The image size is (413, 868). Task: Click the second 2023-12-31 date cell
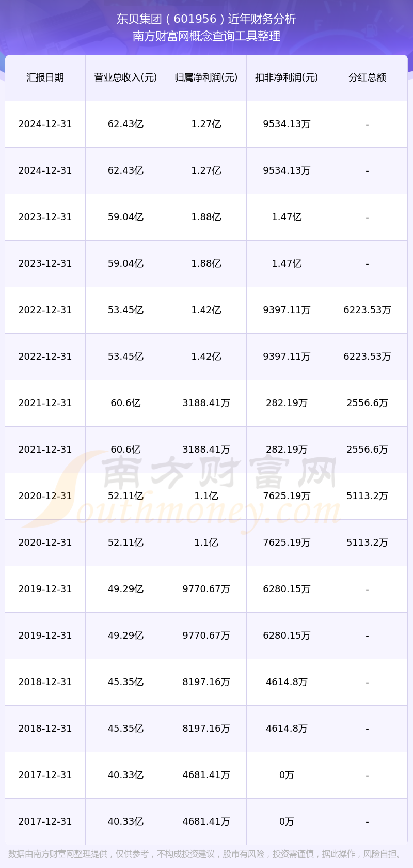[x=45, y=263]
